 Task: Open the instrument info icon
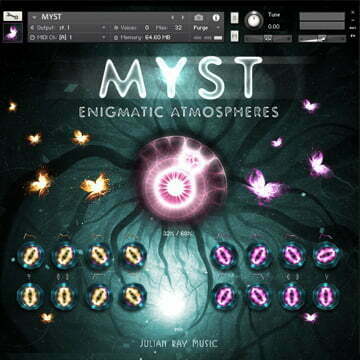216,18
